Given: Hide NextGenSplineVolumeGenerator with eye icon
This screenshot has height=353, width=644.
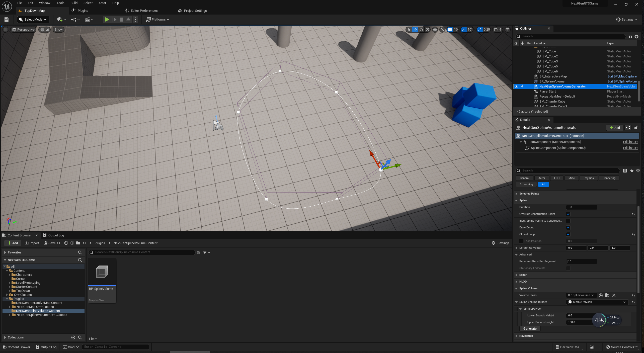Looking at the screenshot, I should tap(516, 86).
